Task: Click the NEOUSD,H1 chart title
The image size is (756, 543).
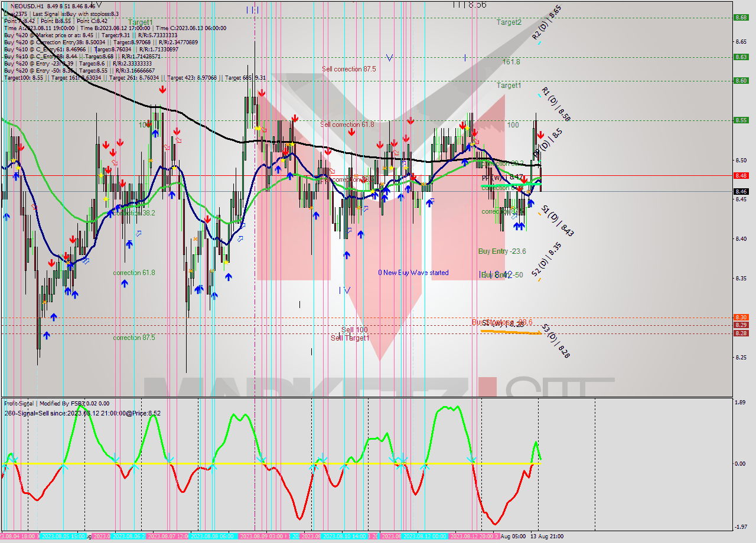Action: (27, 6)
